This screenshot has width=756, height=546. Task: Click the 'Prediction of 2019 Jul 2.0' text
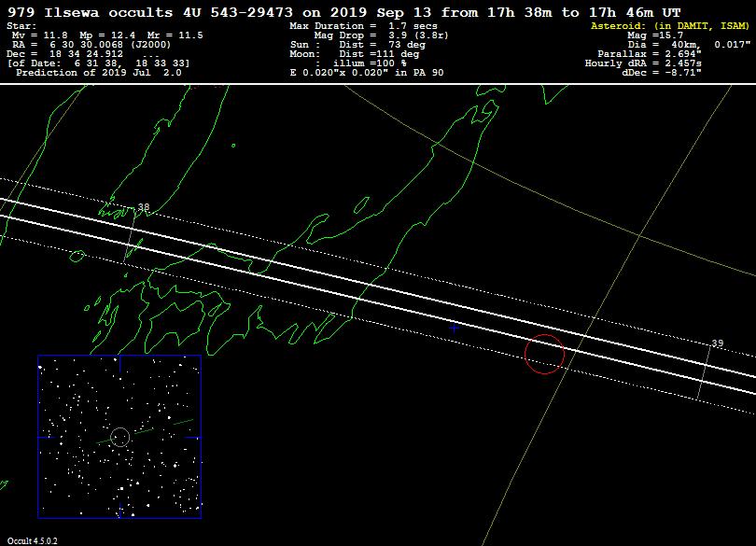click(99, 73)
